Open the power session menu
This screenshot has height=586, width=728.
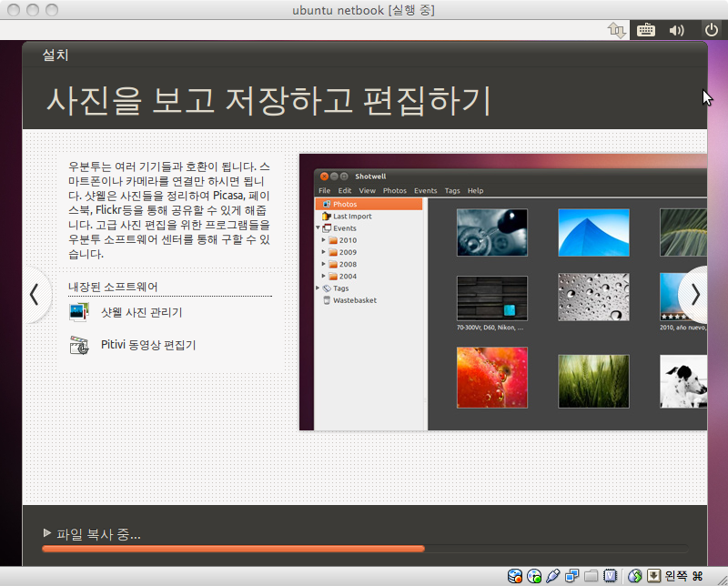click(x=712, y=30)
